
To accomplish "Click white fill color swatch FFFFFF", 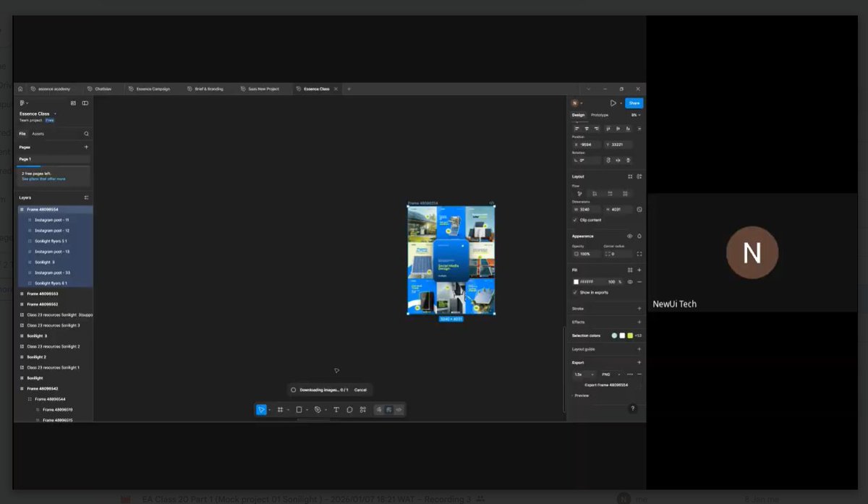I will pos(576,282).
